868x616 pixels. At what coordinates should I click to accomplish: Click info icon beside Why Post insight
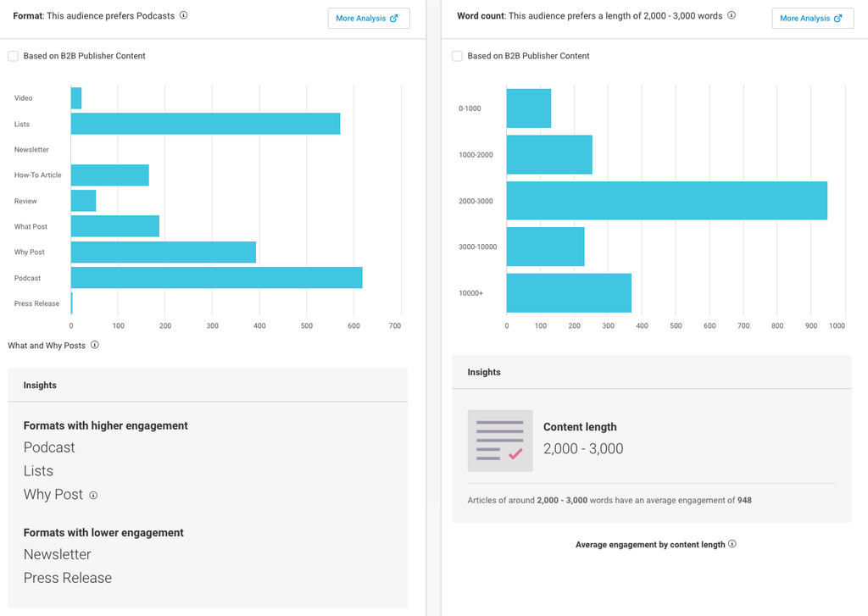tap(93, 496)
